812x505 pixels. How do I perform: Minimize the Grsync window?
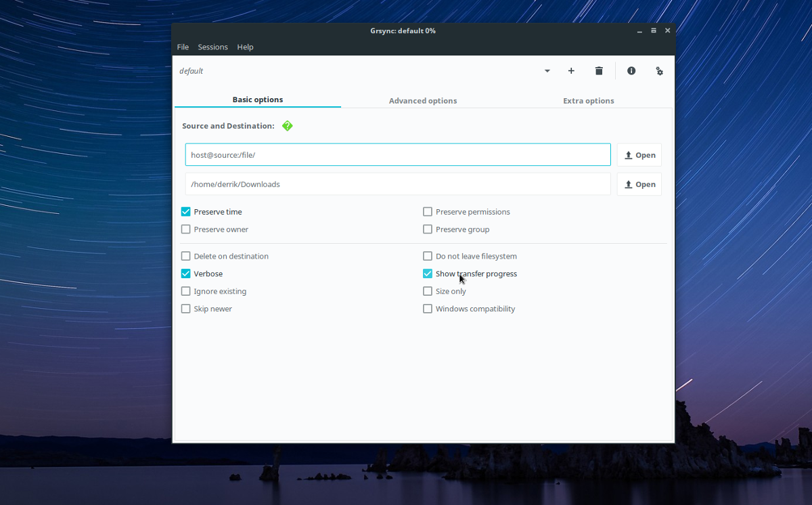[639, 31]
